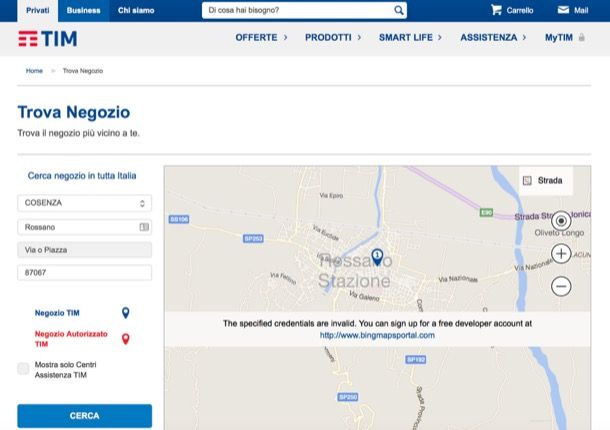Click the Carrello text label

[x=520, y=11]
